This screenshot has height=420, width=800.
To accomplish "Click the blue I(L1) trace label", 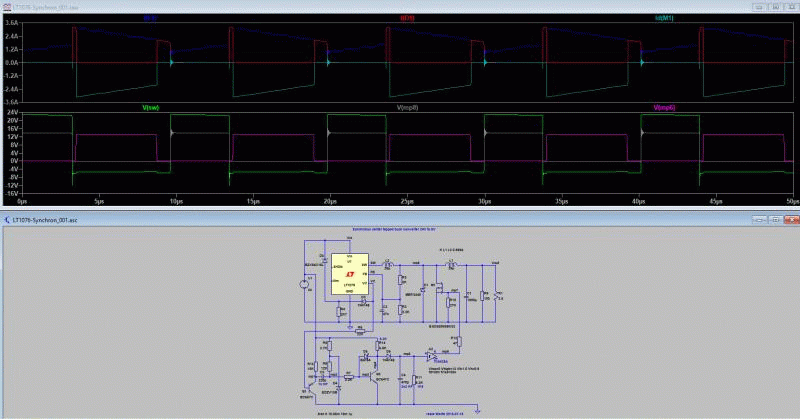I will click(x=150, y=18).
